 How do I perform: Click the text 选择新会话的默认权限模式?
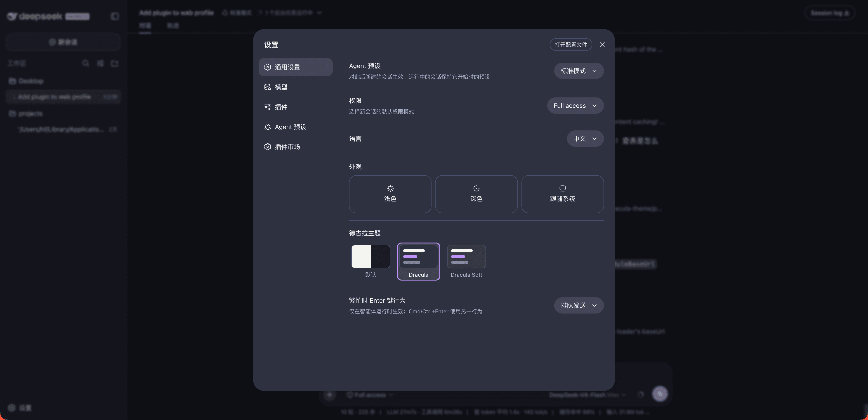381,112
